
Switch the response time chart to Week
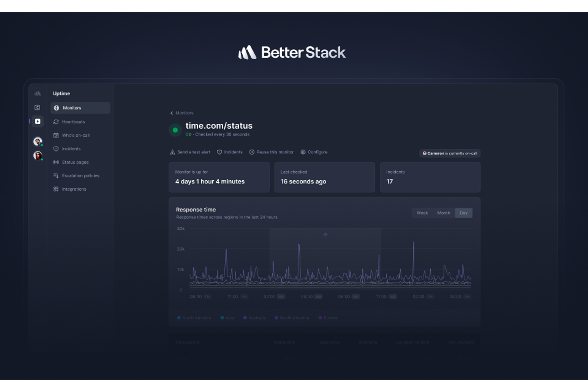tap(422, 213)
